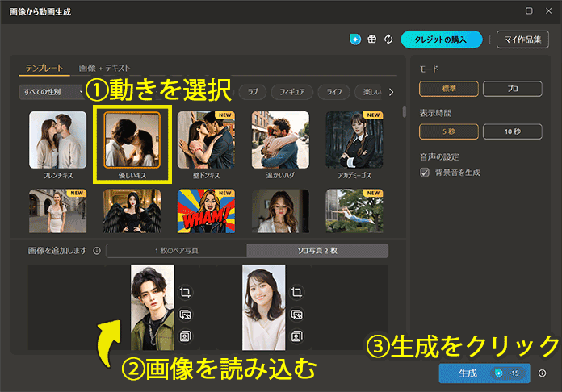562x392 pixels.
Task: Click portrait icon beside male photo
Action: tap(185, 336)
